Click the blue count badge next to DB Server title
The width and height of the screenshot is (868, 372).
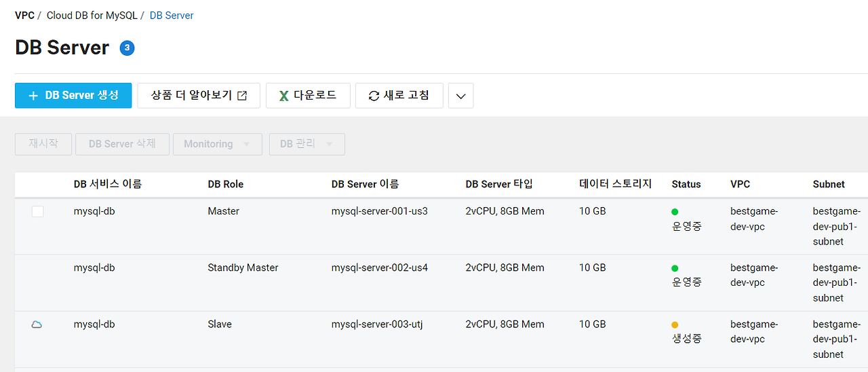(127, 48)
